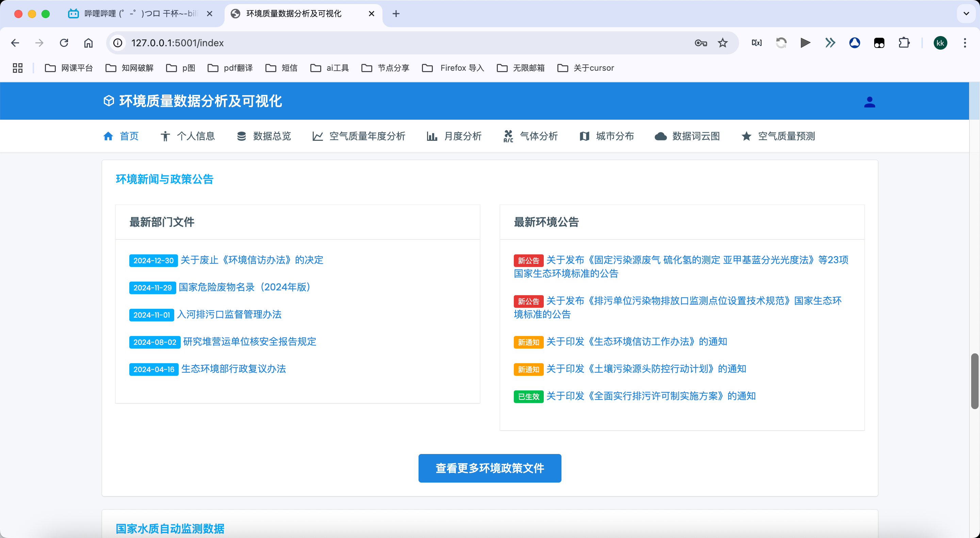The image size is (980, 538).
Task: Click the user profile icon in blue header
Action: click(x=869, y=102)
